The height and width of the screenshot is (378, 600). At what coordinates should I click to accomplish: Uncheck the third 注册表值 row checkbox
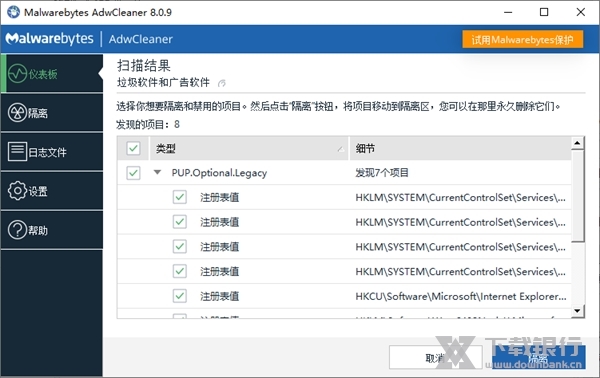179,247
